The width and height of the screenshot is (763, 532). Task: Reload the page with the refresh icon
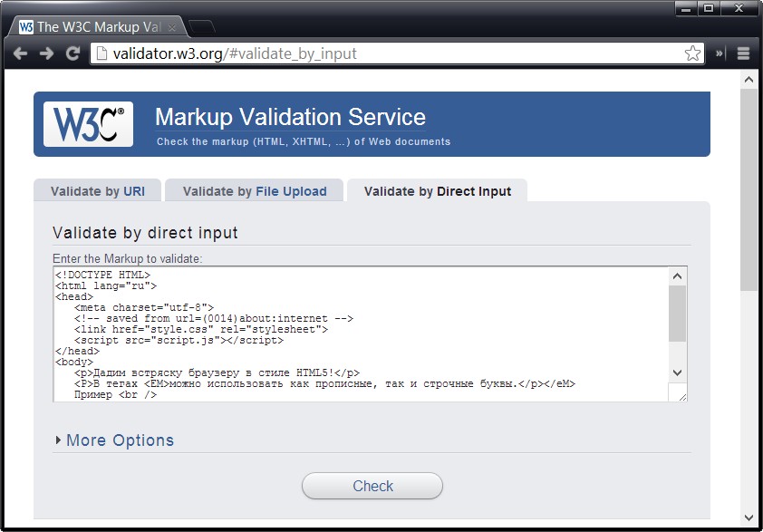[73, 53]
